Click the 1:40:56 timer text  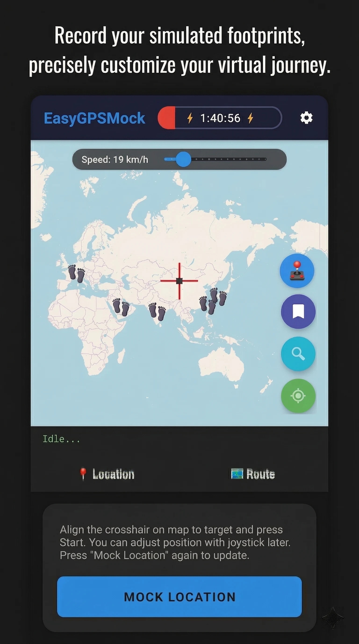tap(220, 118)
